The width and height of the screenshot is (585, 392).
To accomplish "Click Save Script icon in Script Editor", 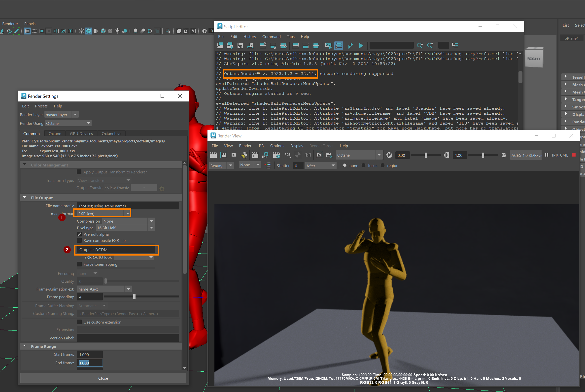I will (x=240, y=45).
